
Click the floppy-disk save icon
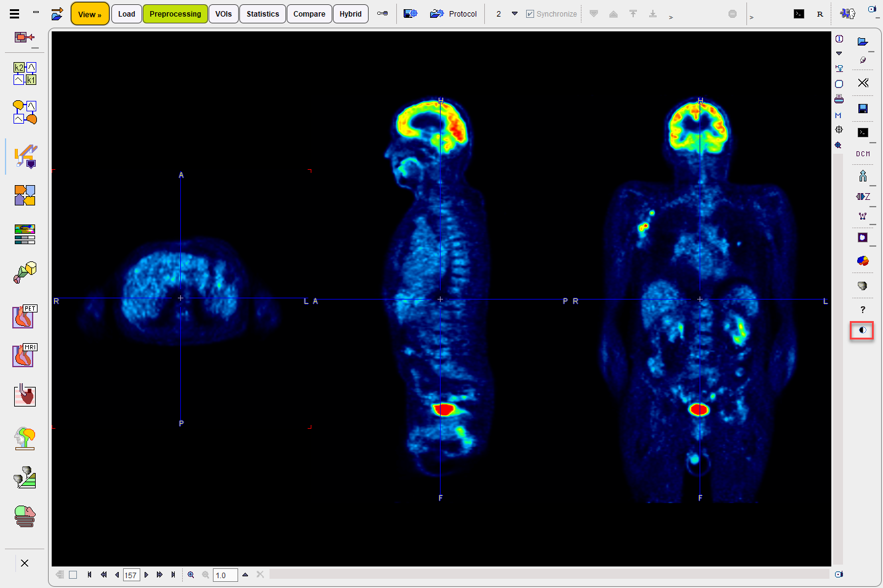click(x=863, y=108)
